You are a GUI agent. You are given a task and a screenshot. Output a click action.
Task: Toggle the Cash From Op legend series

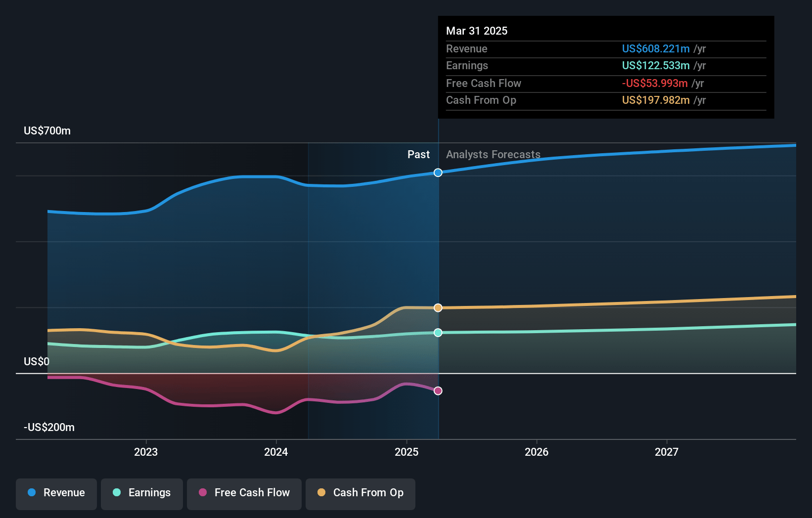point(361,494)
